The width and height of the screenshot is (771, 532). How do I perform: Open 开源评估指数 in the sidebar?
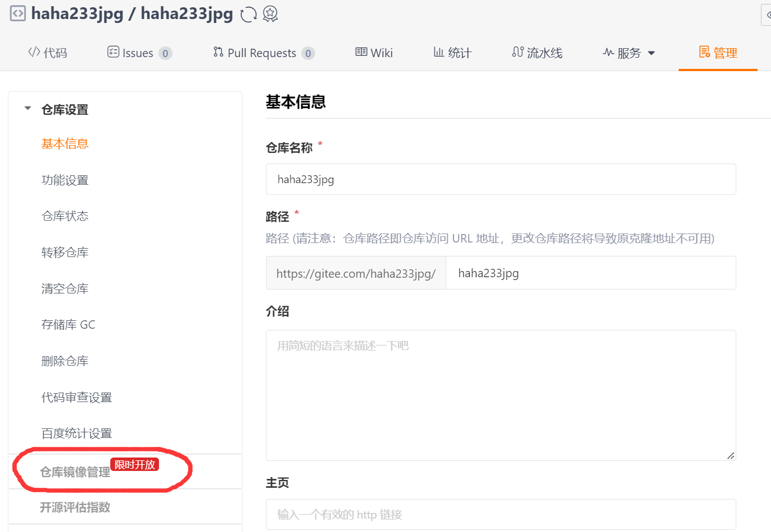point(75,507)
